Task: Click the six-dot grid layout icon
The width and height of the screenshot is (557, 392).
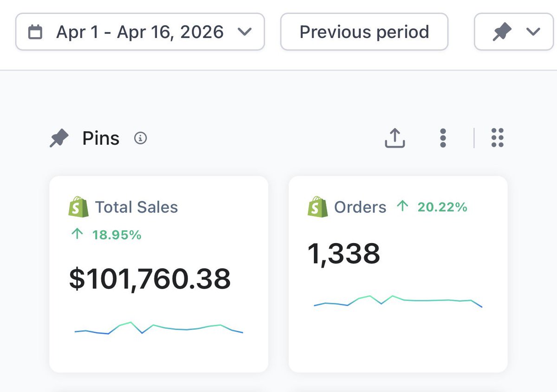Action: tap(497, 138)
